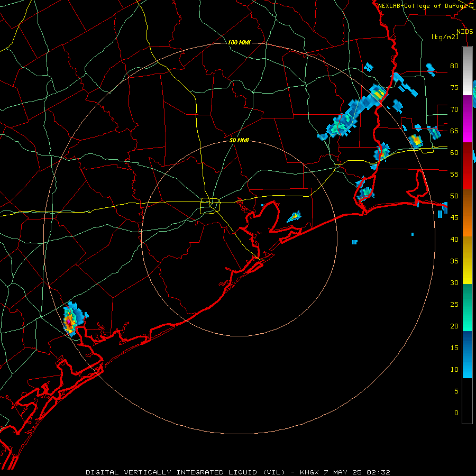Select the NIDS label above the legend
Screen dimensions: 476x476
(x=464, y=32)
